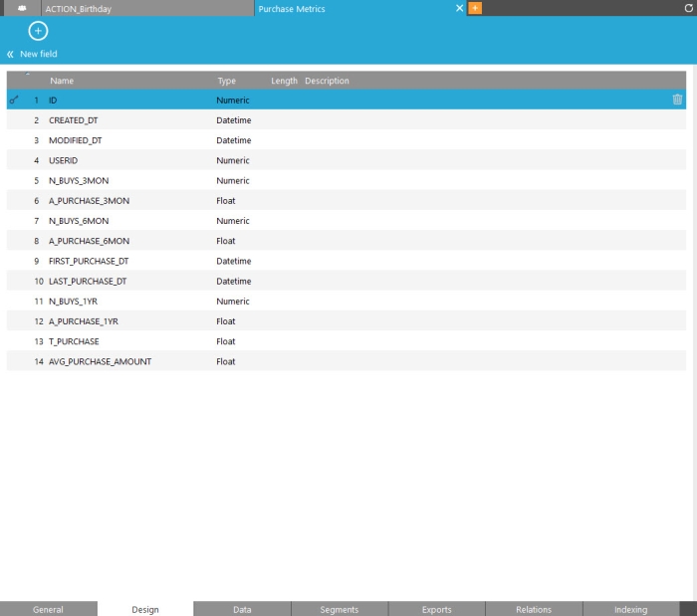Open the Segments tab
This screenshot has width=697, height=616.
pos(340,609)
